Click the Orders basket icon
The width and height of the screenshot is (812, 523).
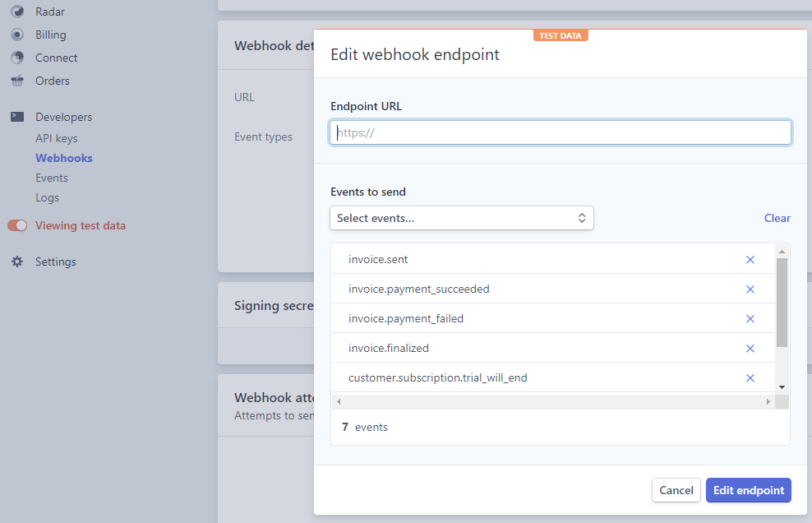17,81
